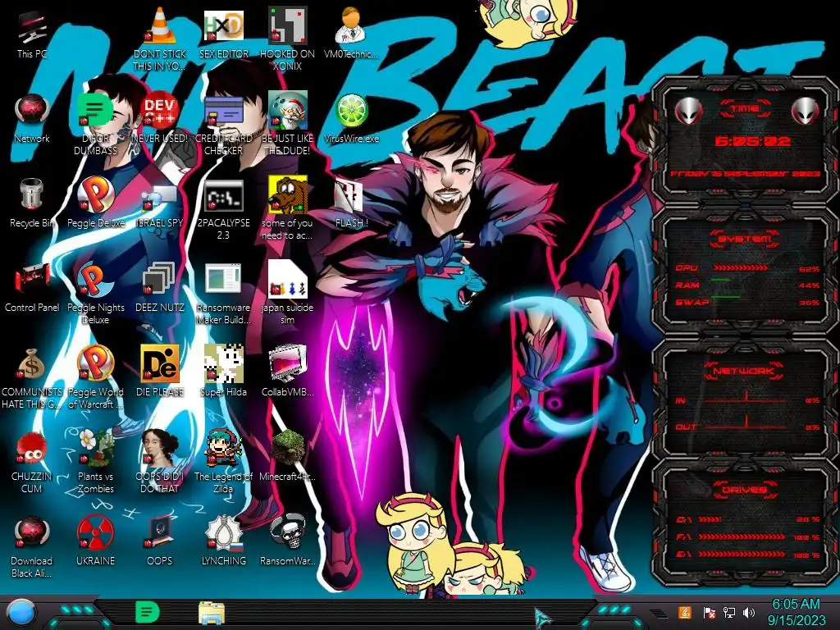840x630 pixels.
Task: Select the DEEZ NUTZ stacked windows icon
Action: (x=160, y=288)
